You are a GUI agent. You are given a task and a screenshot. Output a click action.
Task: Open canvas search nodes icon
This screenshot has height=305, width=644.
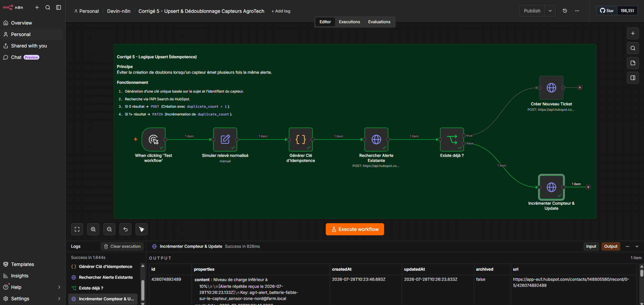tap(633, 48)
